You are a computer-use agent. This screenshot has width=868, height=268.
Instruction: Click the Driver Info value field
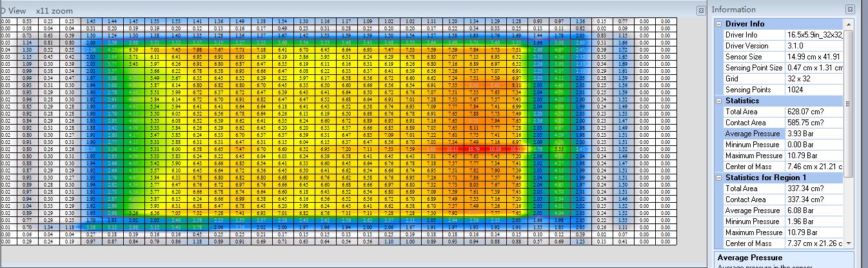tap(814, 35)
